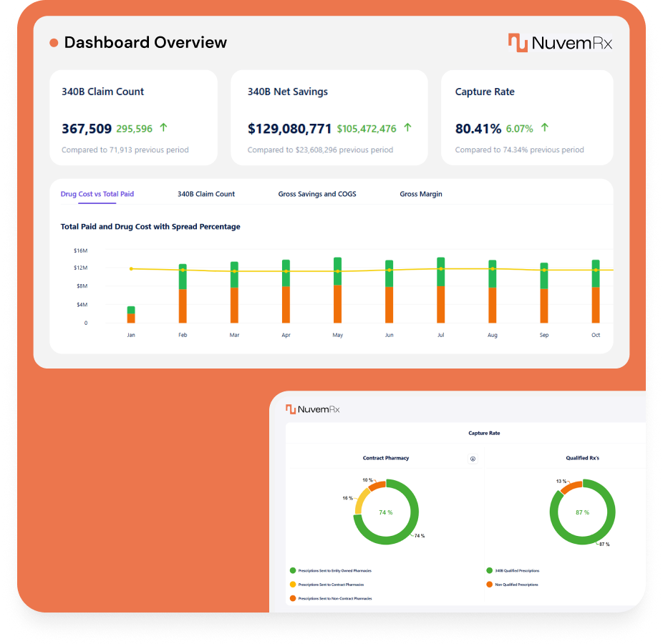Click the green up arrow beside 367,509
This screenshot has width=663, height=644.
(x=163, y=126)
